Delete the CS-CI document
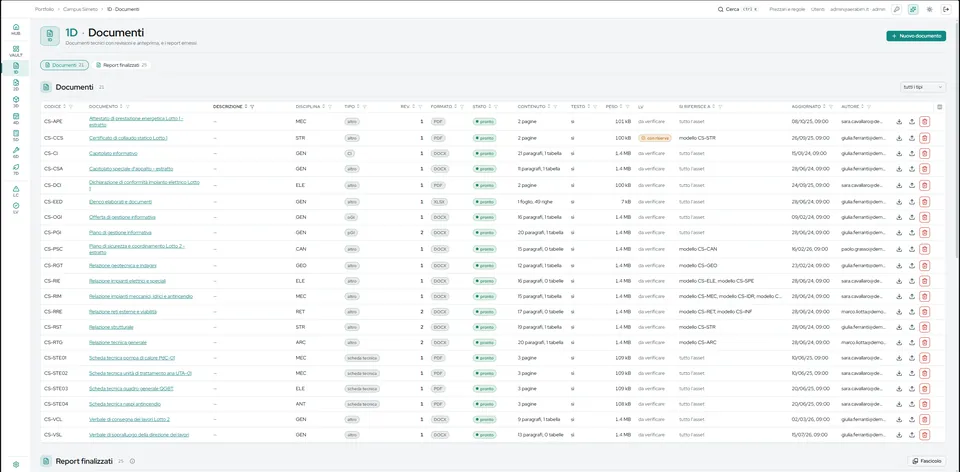 click(924, 153)
